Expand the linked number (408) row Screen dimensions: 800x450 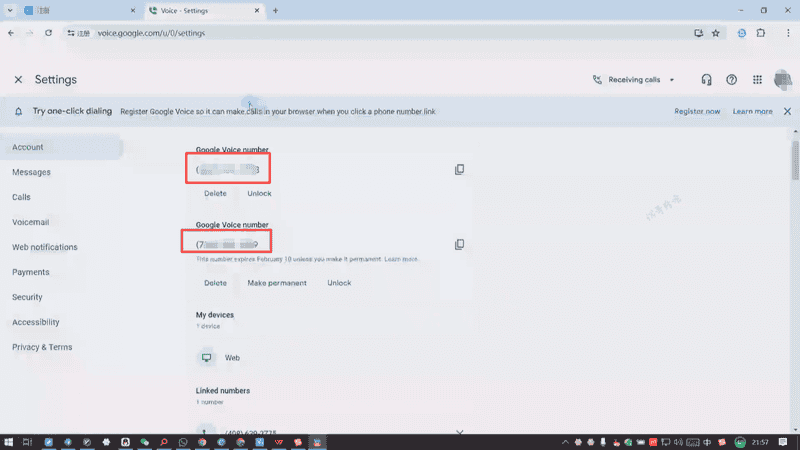(x=459, y=432)
